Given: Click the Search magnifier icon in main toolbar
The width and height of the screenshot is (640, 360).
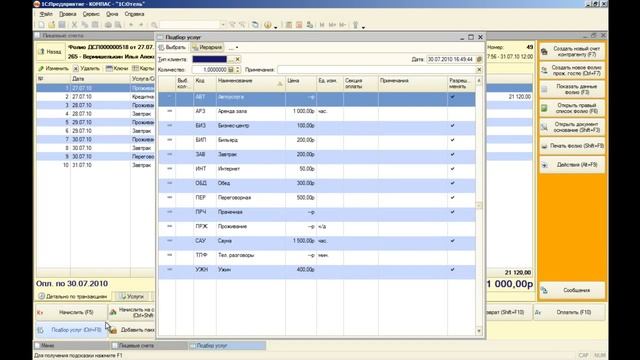Looking at the screenshot, I should [x=154, y=25].
